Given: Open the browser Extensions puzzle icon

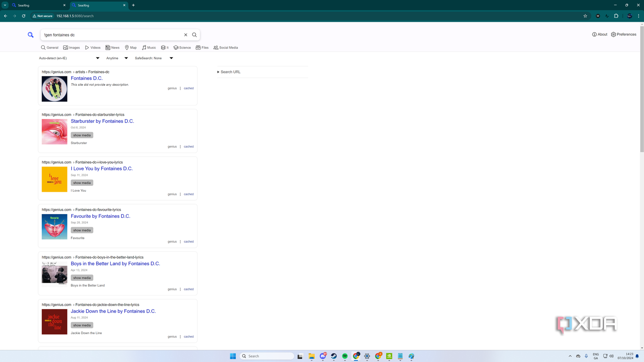Looking at the screenshot, I should pyautogui.click(x=616, y=16).
